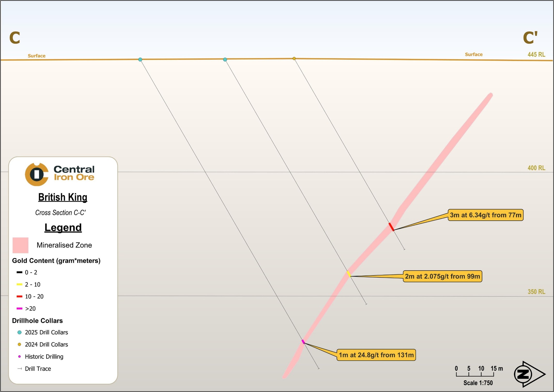
Task: Click the magenta intercept segment on deepest hole
Action: click(x=303, y=342)
